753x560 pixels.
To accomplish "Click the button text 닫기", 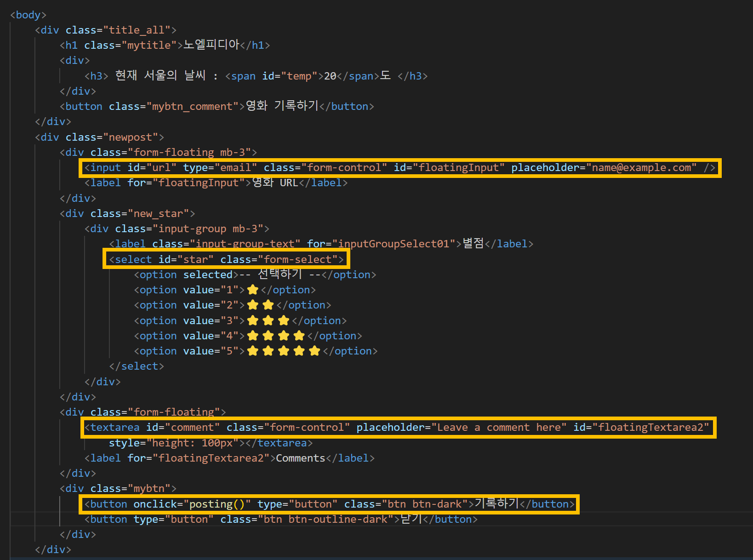I will [x=411, y=519].
